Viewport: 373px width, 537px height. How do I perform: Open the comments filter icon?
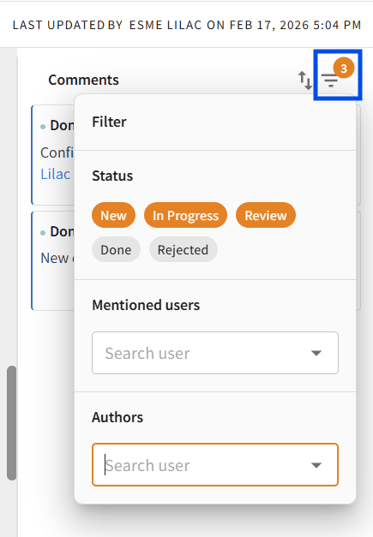click(331, 80)
